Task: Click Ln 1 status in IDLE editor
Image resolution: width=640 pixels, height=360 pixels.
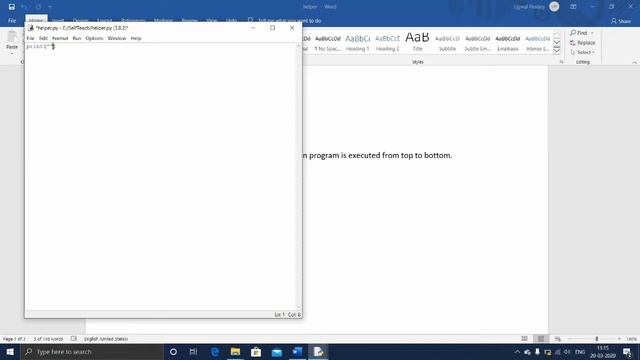Action: coord(279,315)
